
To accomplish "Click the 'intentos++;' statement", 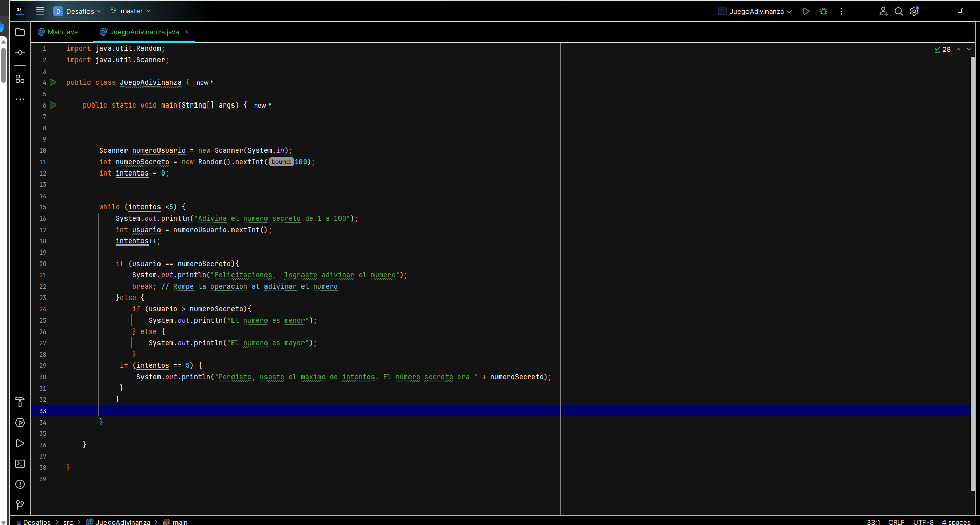I will pos(138,241).
